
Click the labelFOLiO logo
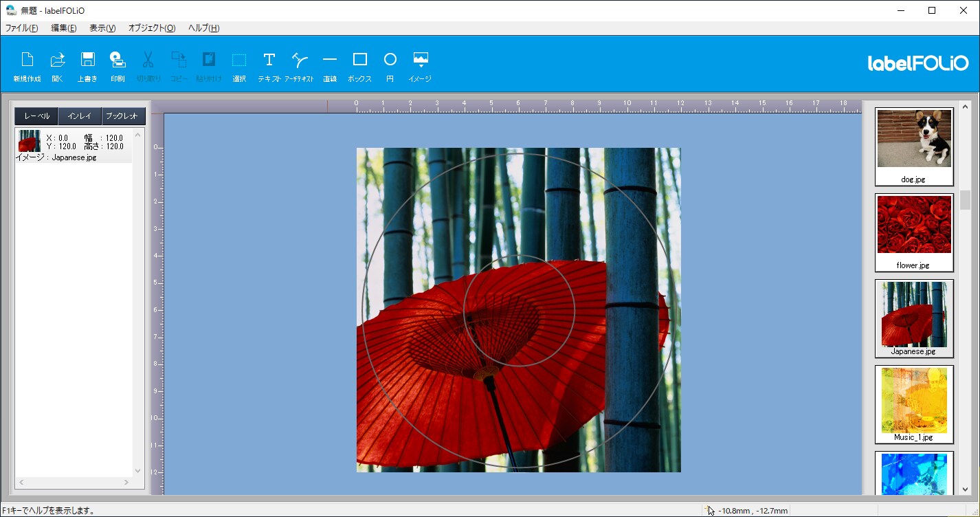918,63
